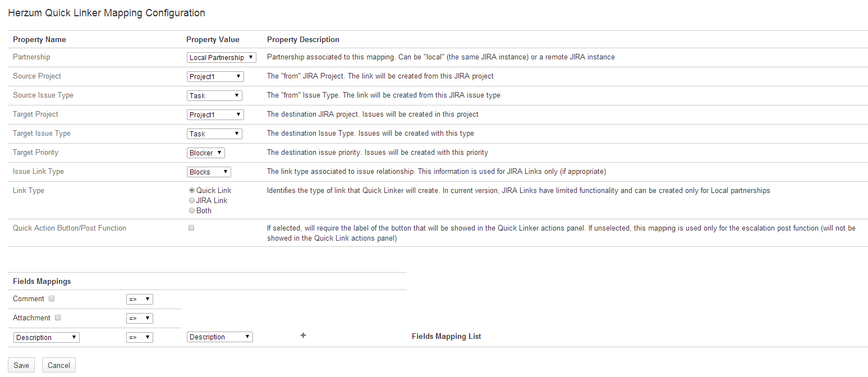
Task: Expand the Target Project dropdown
Action: pyautogui.click(x=215, y=114)
